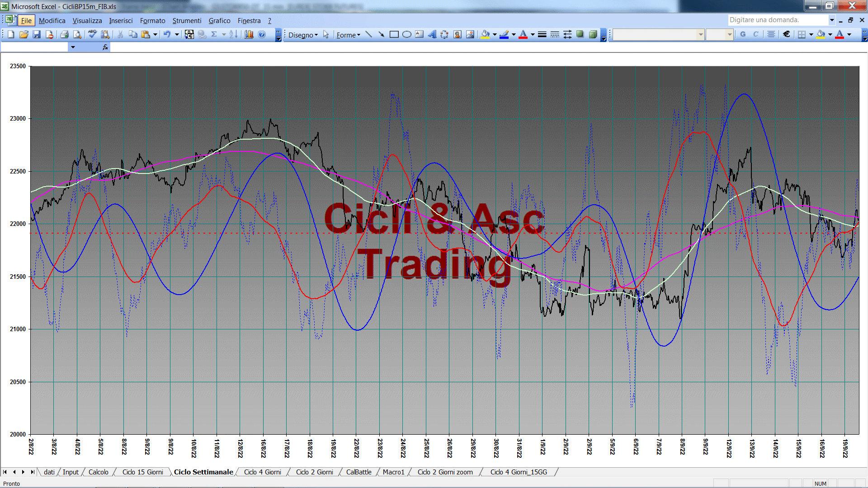Expand the Borders dropdown arrow
Viewport: 868px width, 488px height.
click(x=811, y=34)
